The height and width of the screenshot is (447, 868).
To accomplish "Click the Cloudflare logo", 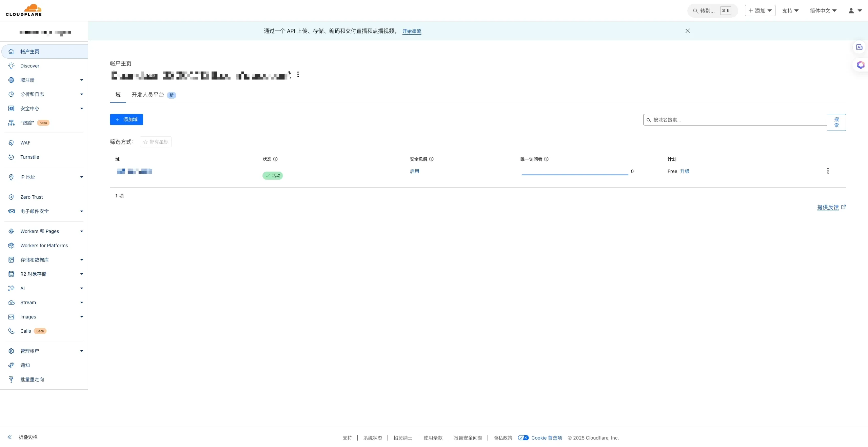I will coord(24,10).
